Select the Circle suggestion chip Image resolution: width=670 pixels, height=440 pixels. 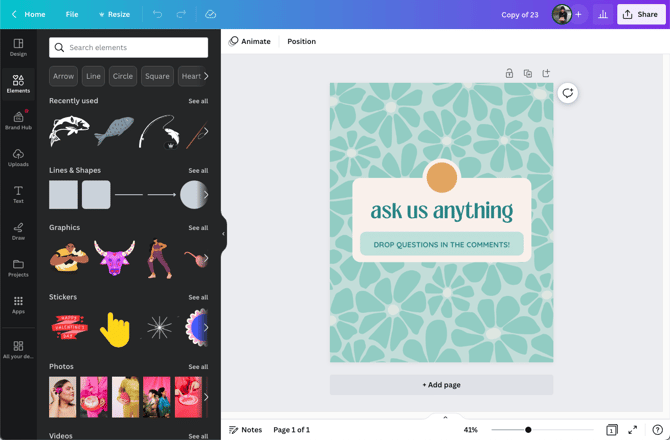coord(123,76)
